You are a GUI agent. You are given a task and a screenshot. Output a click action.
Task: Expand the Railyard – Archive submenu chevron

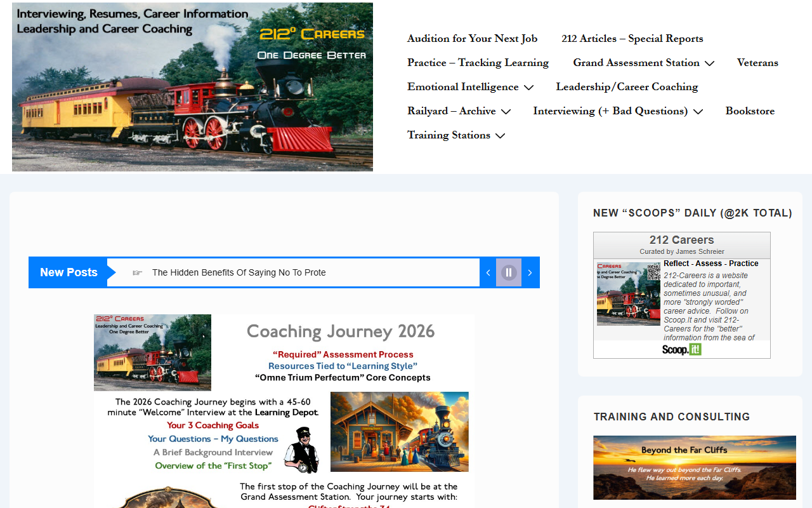(x=506, y=112)
